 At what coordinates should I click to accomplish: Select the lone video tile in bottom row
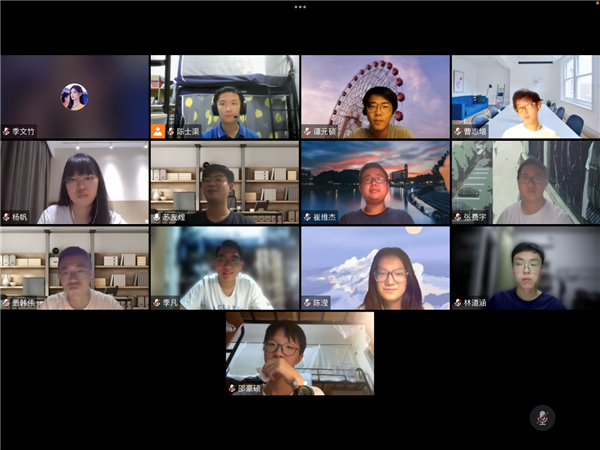[x=300, y=352]
